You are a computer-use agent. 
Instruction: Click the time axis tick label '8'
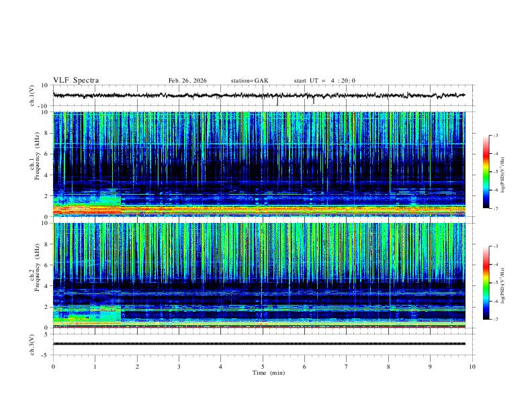tap(388, 367)
